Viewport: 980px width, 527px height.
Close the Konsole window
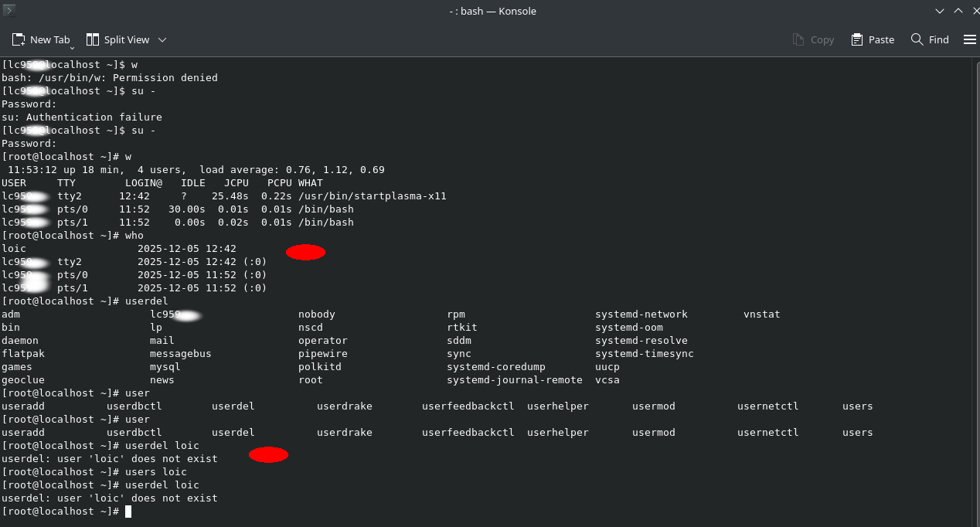974,11
